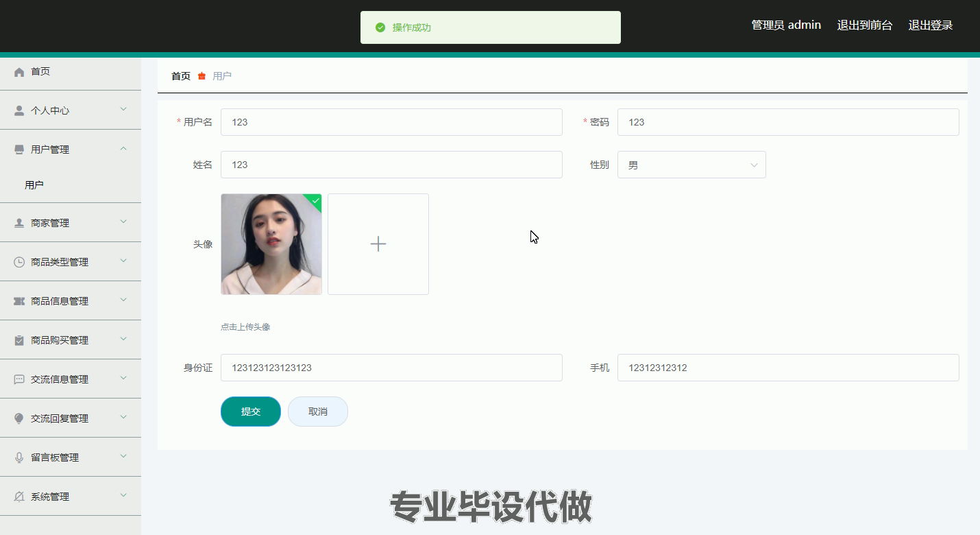Click the green checkmark badge on uploaded photo
Viewport: 980px width, 535px height.
(x=315, y=200)
